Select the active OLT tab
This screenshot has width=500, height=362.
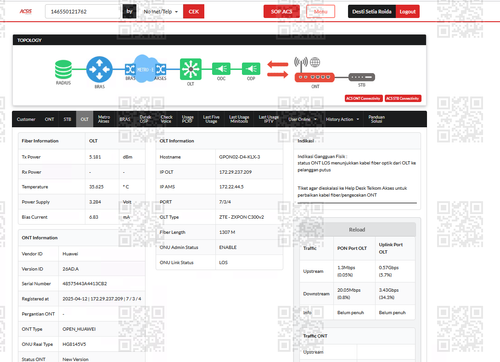coord(85,119)
